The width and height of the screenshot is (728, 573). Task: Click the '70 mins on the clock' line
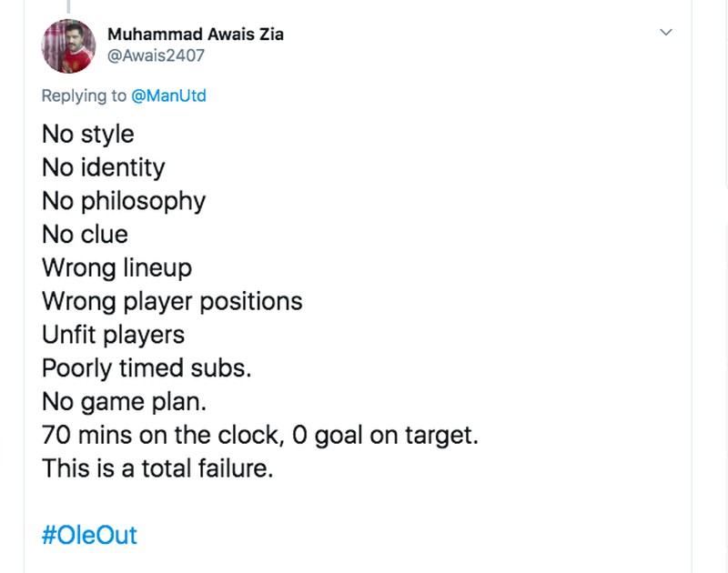259,436
